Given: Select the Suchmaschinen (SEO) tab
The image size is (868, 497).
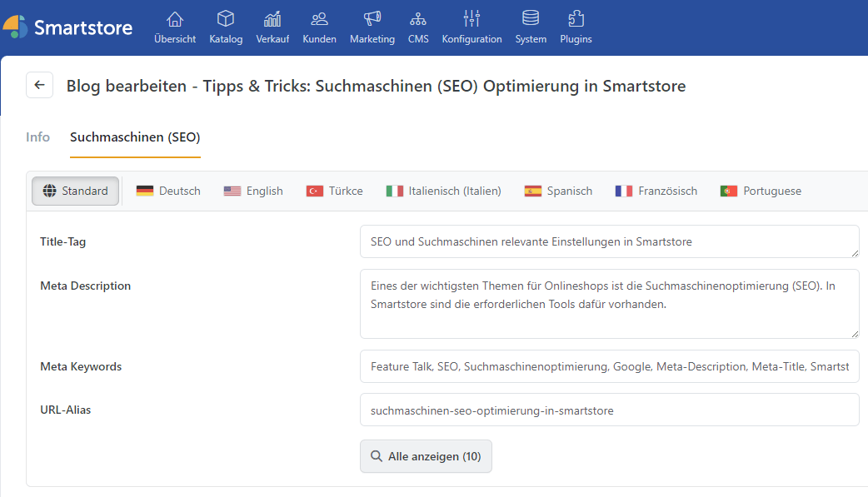Looking at the screenshot, I should 135,137.
